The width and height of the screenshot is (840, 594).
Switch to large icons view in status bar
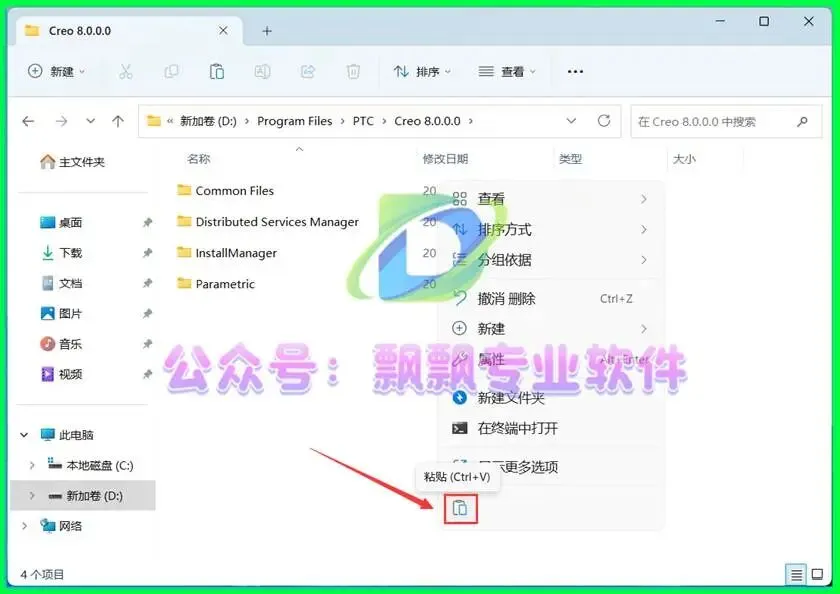(x=817, y=575)
